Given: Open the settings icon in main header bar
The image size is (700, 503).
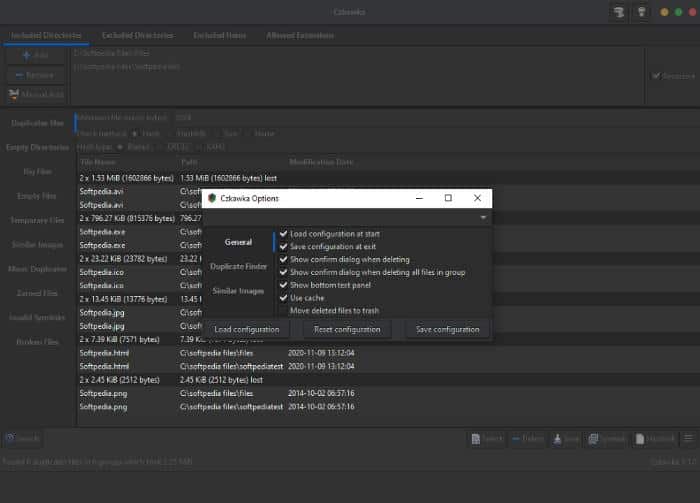Looking at the screenshot, I should [x=618, y=13].
